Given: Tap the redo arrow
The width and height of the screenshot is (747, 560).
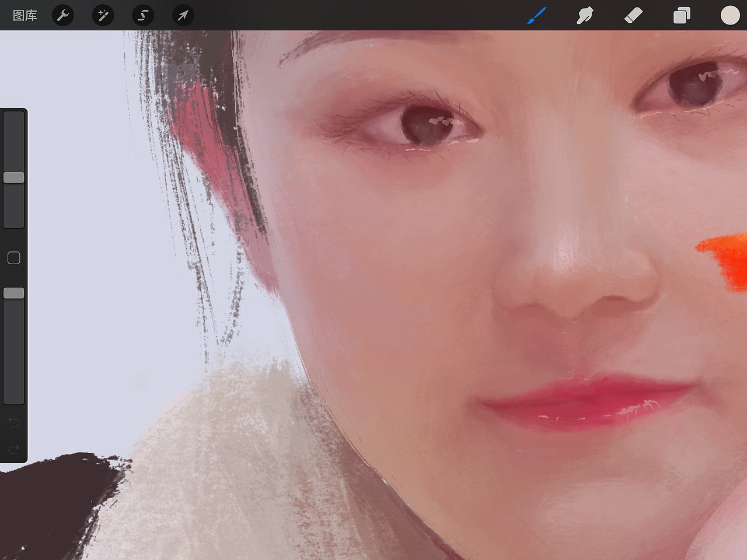Looking at the screenshot, I should [13, 449].
